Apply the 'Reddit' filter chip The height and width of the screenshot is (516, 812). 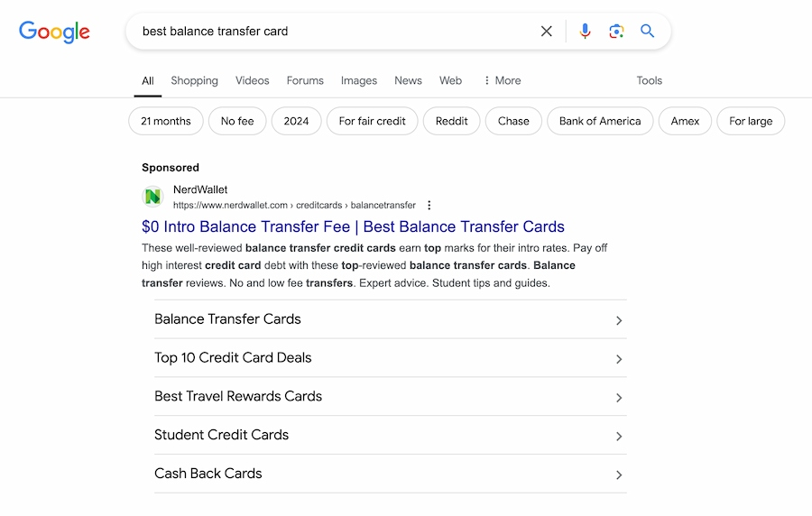(x=452, y=121)
